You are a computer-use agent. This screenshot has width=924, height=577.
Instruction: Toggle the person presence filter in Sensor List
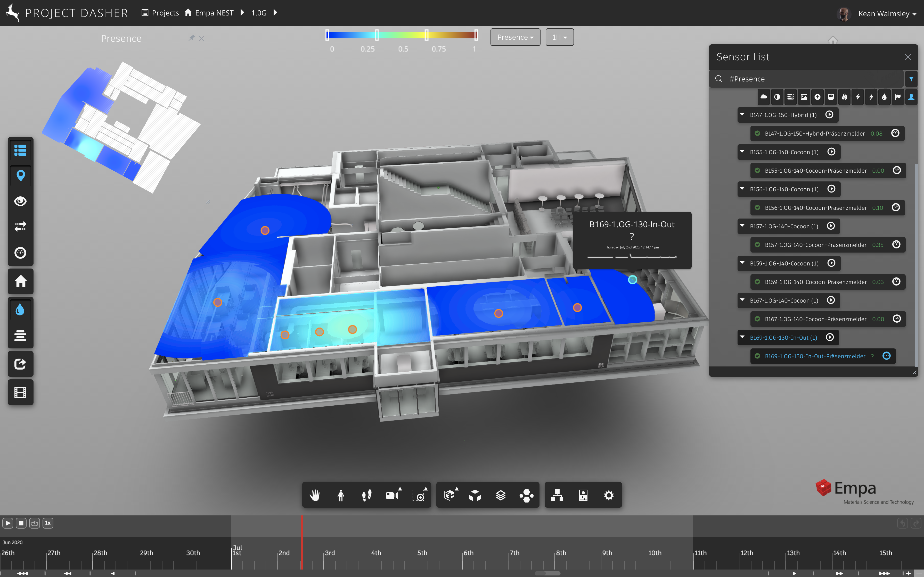coord(911,97)
